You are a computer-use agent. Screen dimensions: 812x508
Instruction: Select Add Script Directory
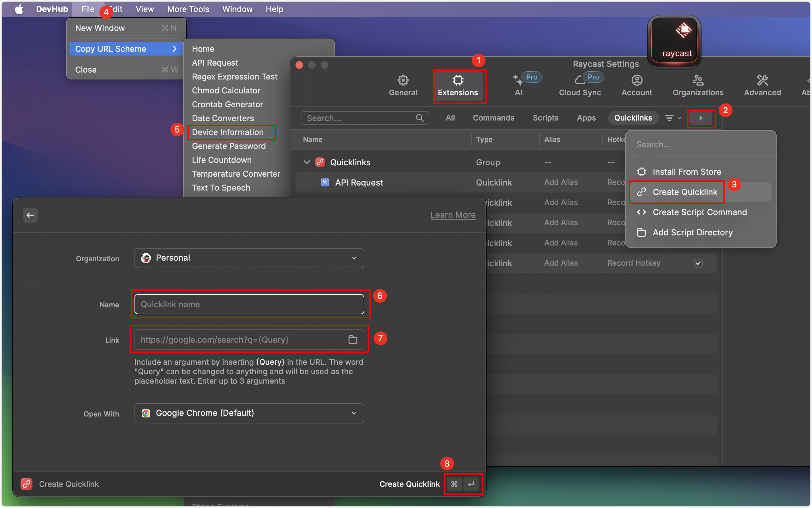692,232
